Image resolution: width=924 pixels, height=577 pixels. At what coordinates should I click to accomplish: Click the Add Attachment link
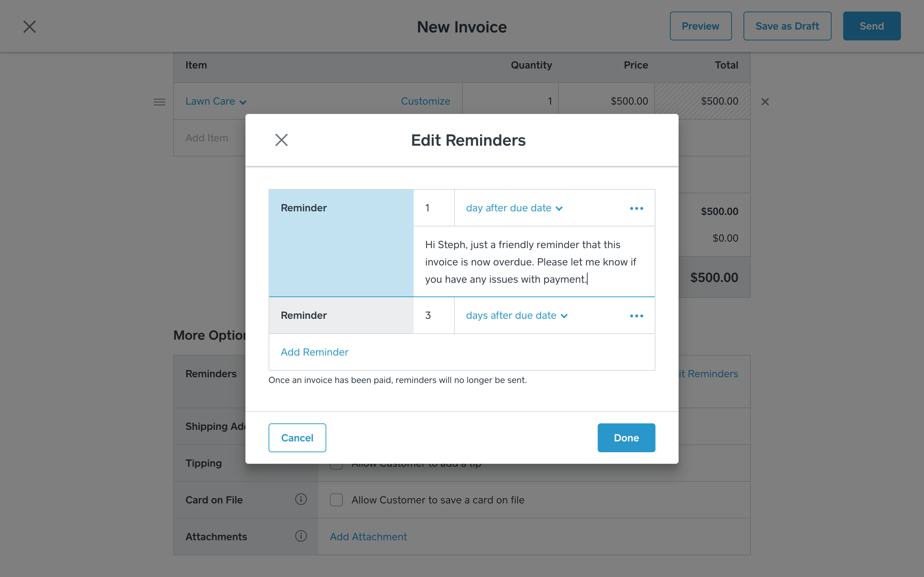pyautogui.click(x=368, y=537)
